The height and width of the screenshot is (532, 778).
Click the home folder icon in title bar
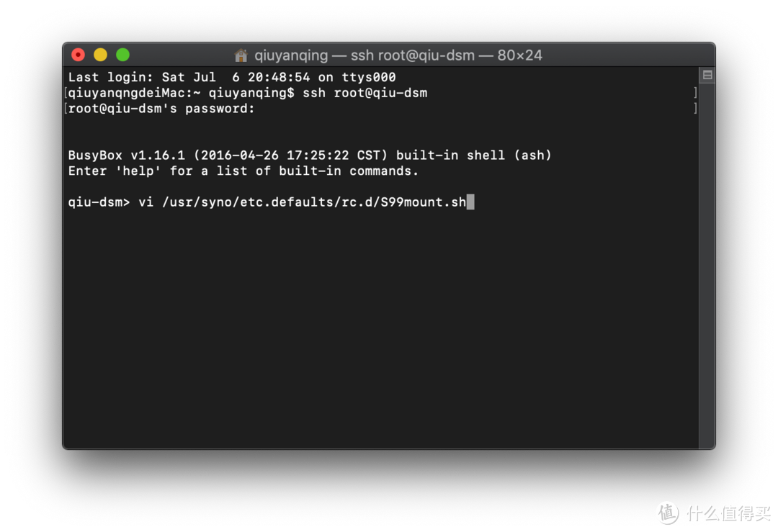(x=241, y=55)
